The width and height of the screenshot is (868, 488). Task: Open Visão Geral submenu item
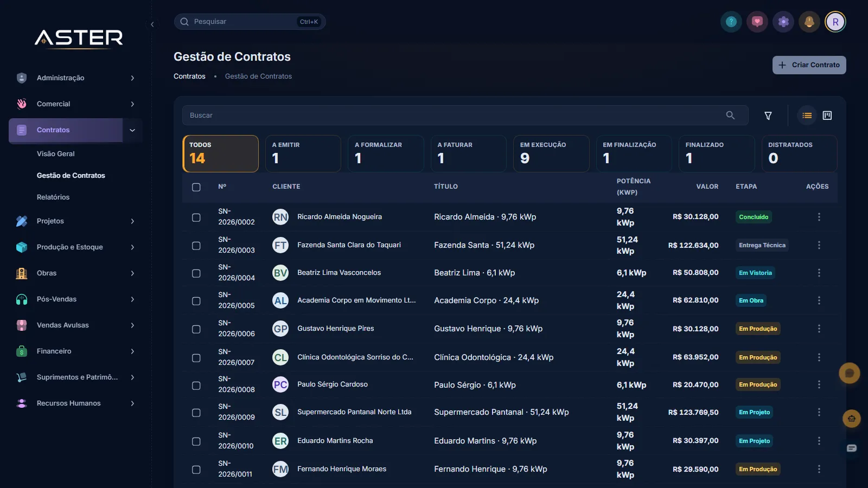[x=56, y=154]
